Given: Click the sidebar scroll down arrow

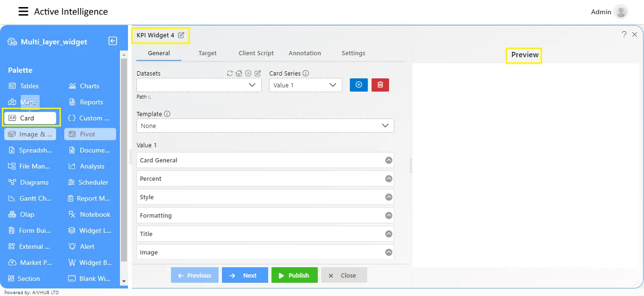Looking at the screenshot, I should [x=124, y=281].
